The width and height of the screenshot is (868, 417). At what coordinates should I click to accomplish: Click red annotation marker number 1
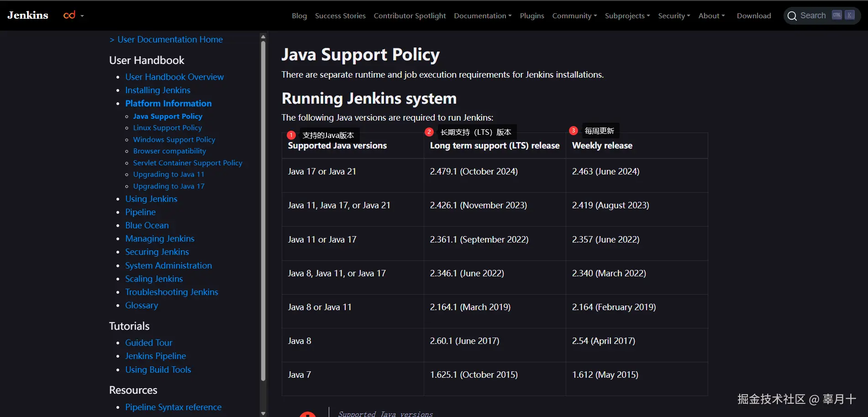tap(291, 135)
